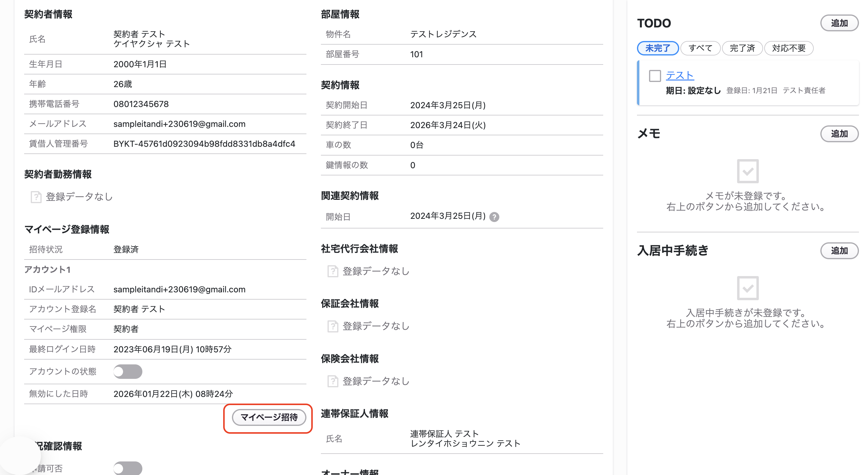Click the マイページ招待 button
Viewport: 868px width, 475px height.
[x=269, y=417]
